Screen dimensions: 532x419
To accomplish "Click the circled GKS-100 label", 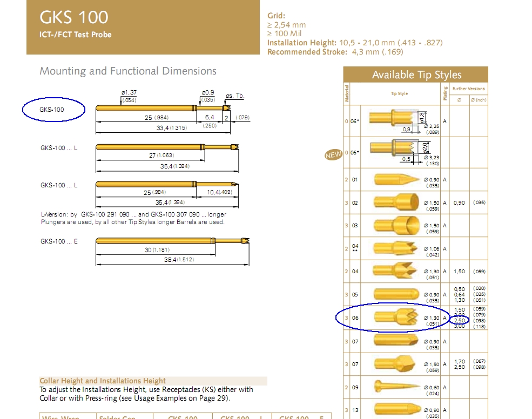I will 51,110.
